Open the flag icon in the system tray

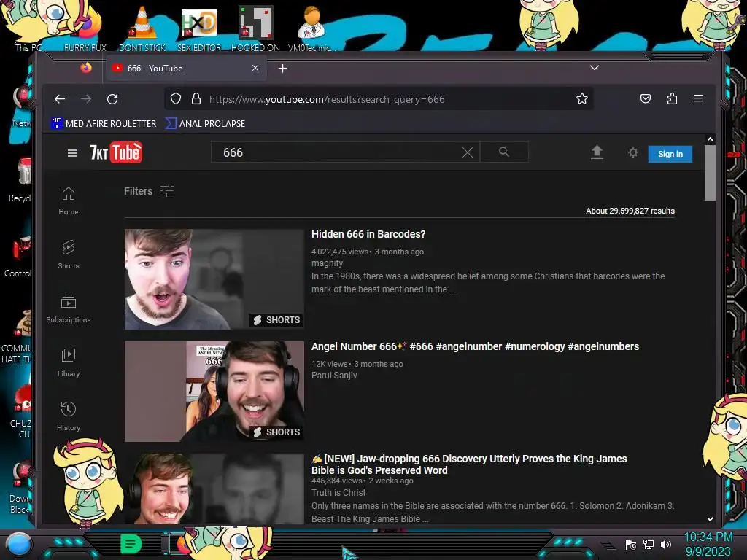click(631, 544)
